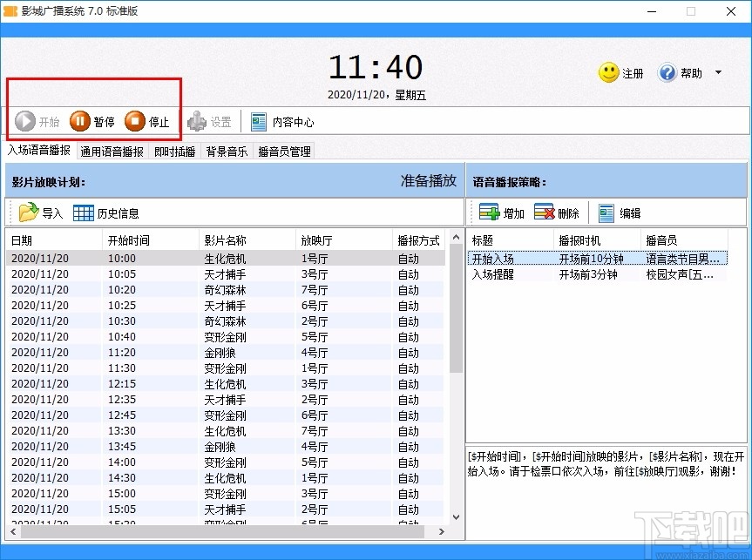Click the 编辑 (Edit) icon

click(x=606, y=212)
